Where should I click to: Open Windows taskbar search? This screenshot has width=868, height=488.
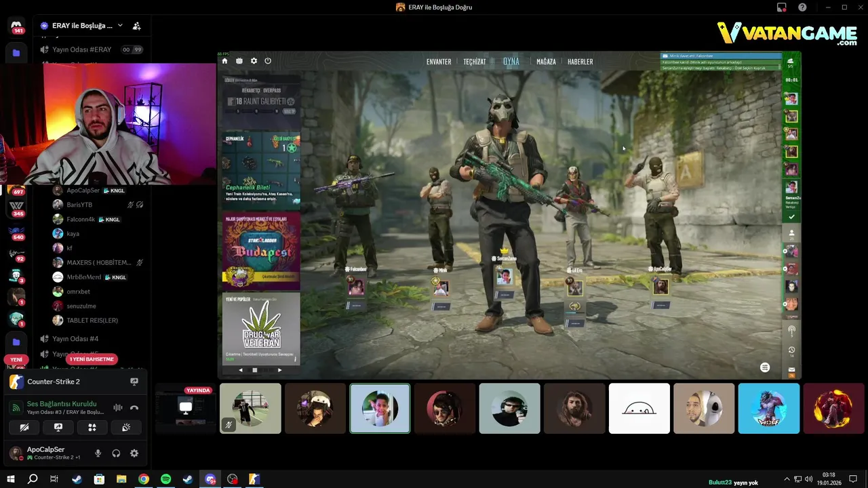click(33, 479)
